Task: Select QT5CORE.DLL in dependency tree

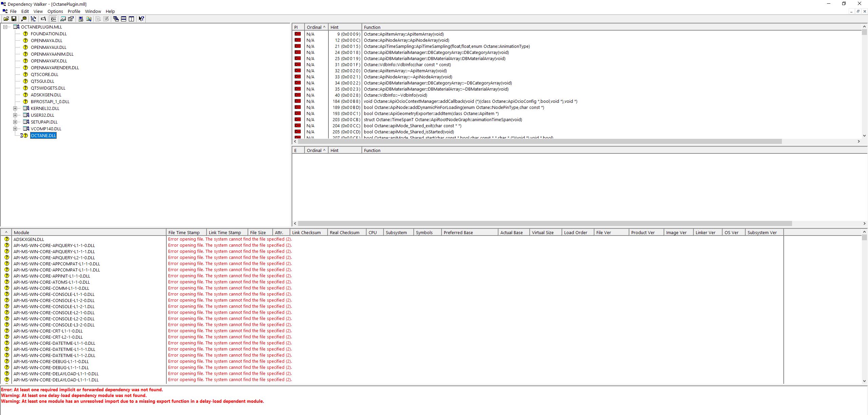Action: click(x=44, y=75)
